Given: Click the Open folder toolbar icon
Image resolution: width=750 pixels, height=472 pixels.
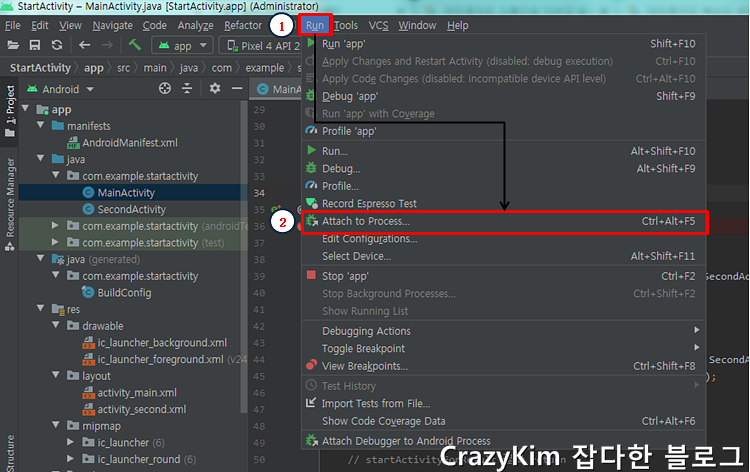Looking at the screenshot, I should click(x=13, y=45).
